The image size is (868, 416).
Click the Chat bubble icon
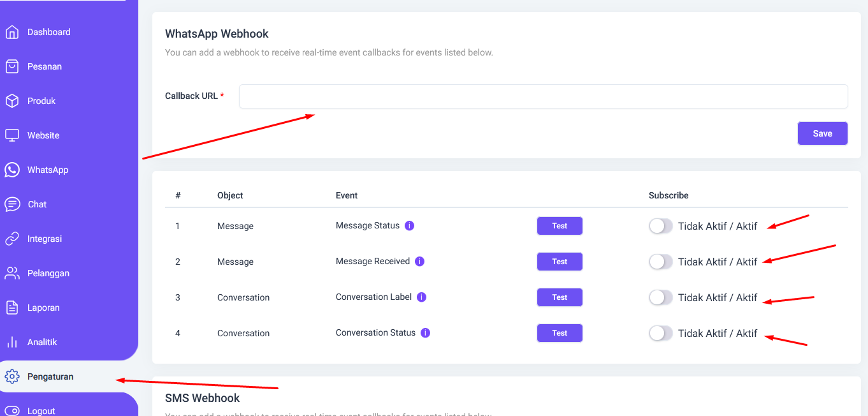point(12,204)
